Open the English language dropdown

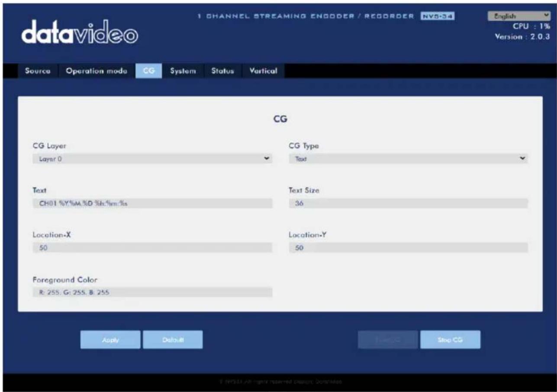pyautogui.click(x=518, y=16)
